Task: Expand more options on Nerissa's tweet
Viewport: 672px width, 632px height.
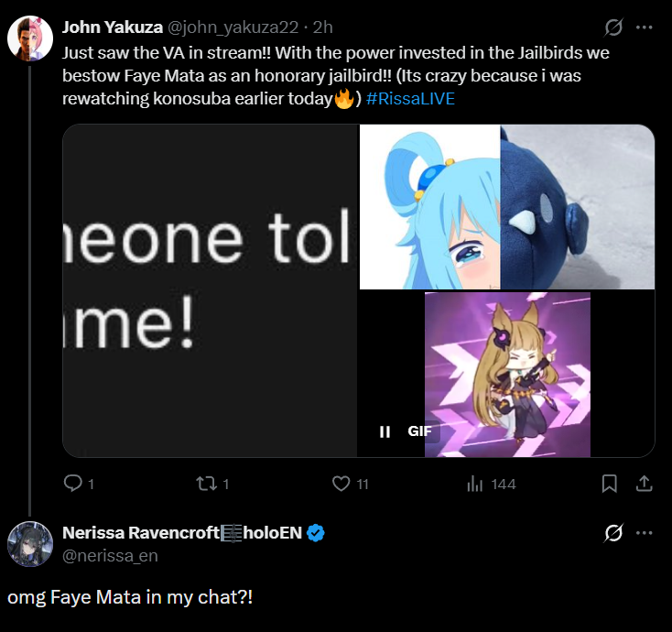Action: (x=645, y=532)
